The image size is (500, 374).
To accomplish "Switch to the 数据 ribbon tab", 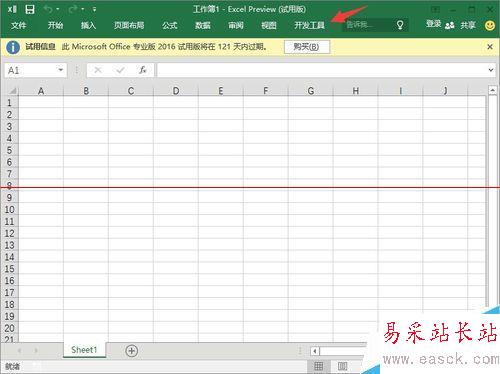I will [x=203, y=25].
